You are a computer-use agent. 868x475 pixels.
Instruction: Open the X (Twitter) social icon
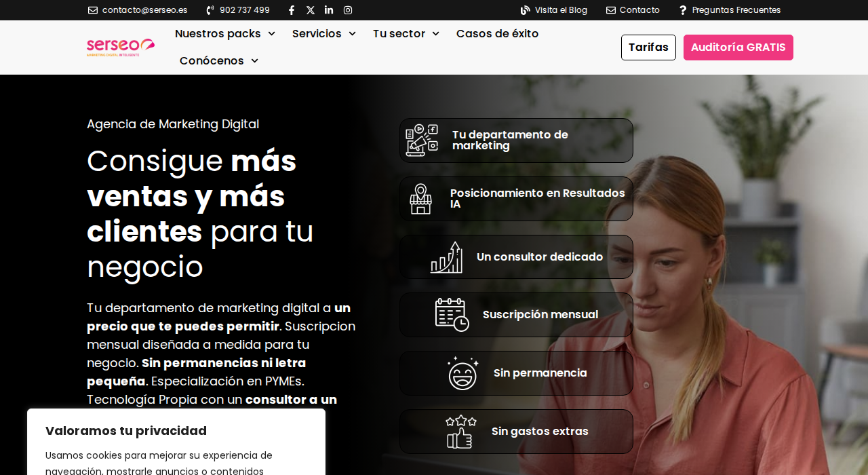pyautogui.click(x=311, y=10)
